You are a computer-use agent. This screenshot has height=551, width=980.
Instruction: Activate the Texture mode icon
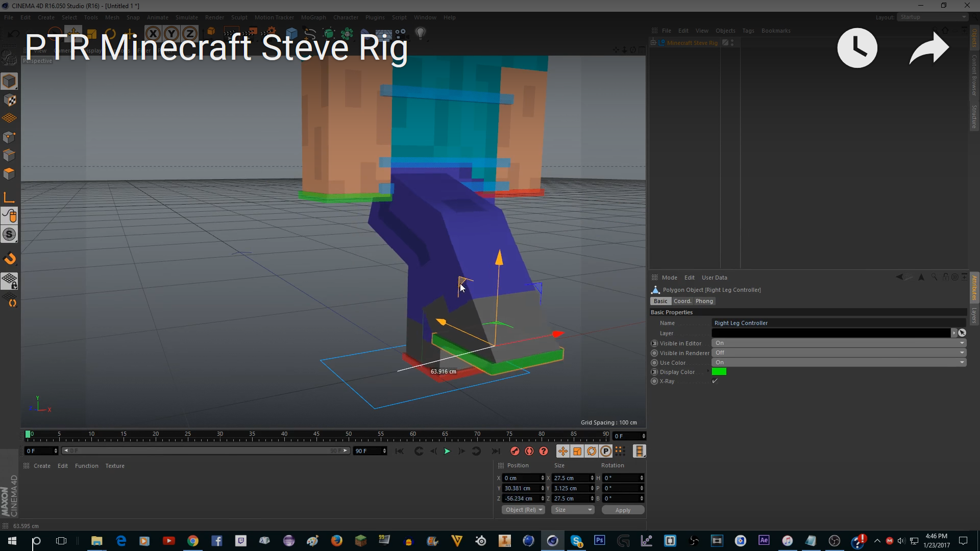[x=9, y=100]
